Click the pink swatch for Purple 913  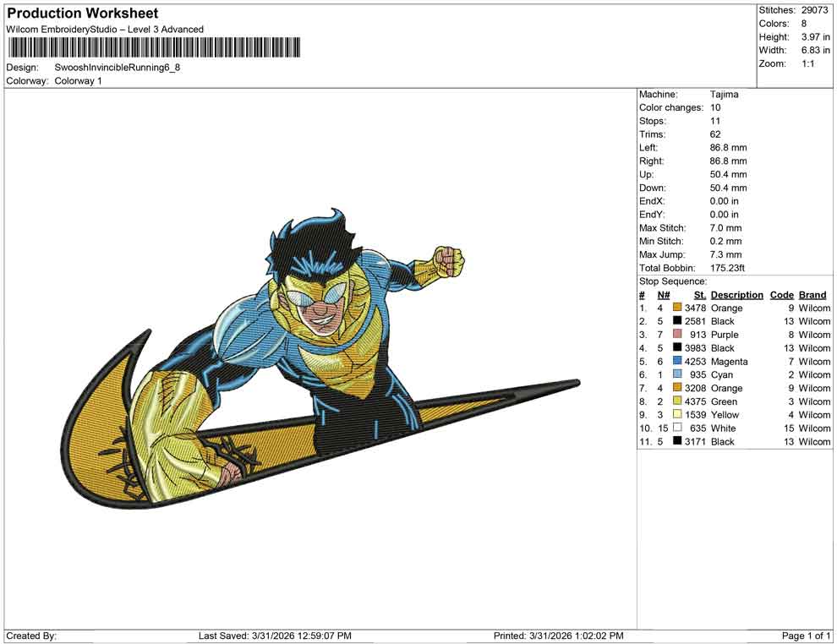pyautogui.click(x=677, y=334)
